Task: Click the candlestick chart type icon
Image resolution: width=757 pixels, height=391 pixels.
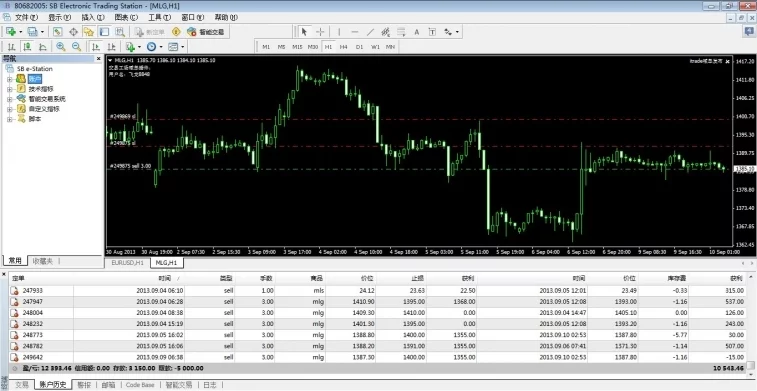Action: click(27, 47)
